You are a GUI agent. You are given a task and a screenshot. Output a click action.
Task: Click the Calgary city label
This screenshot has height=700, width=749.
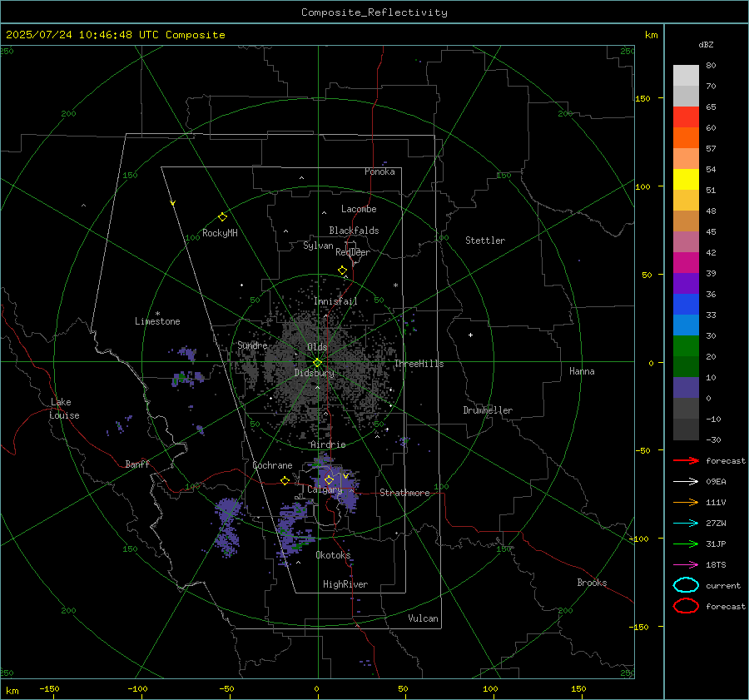(325, 489)
